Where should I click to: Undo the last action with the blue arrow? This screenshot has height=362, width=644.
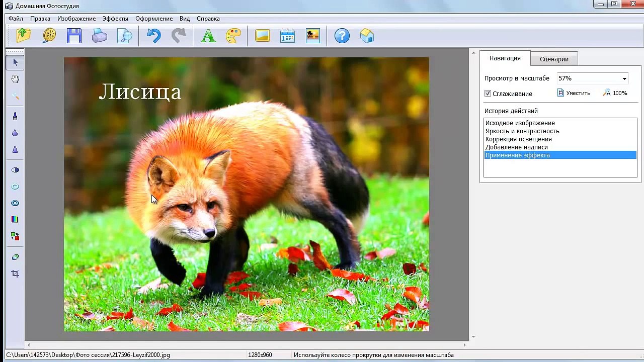(153, 36)
